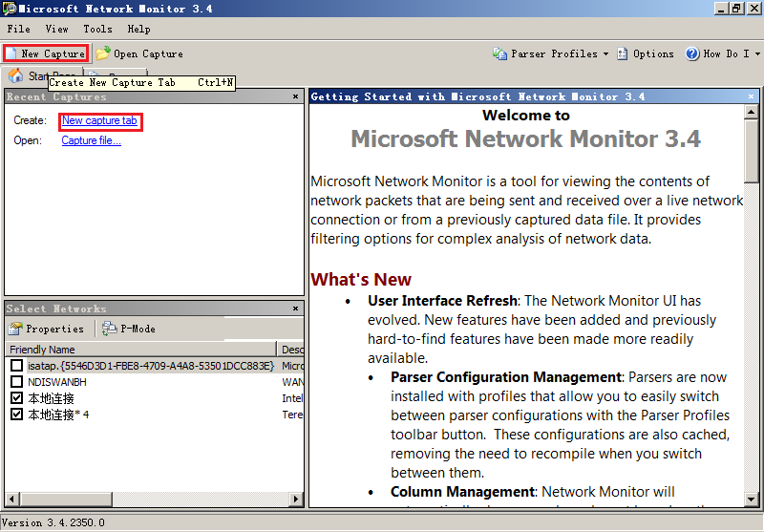Screen dimensions: 764x532
Task: Select the NDISWANBH row text
Action: (57, 382)
